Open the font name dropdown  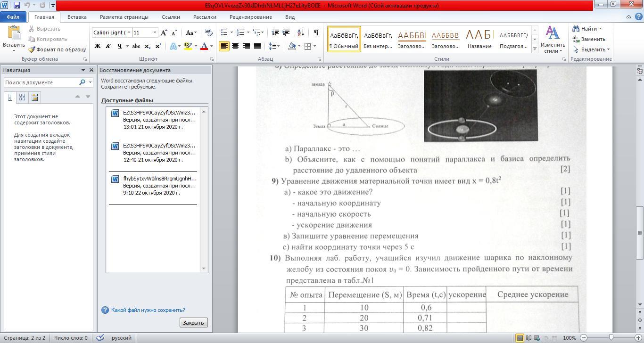coord(129,33)
